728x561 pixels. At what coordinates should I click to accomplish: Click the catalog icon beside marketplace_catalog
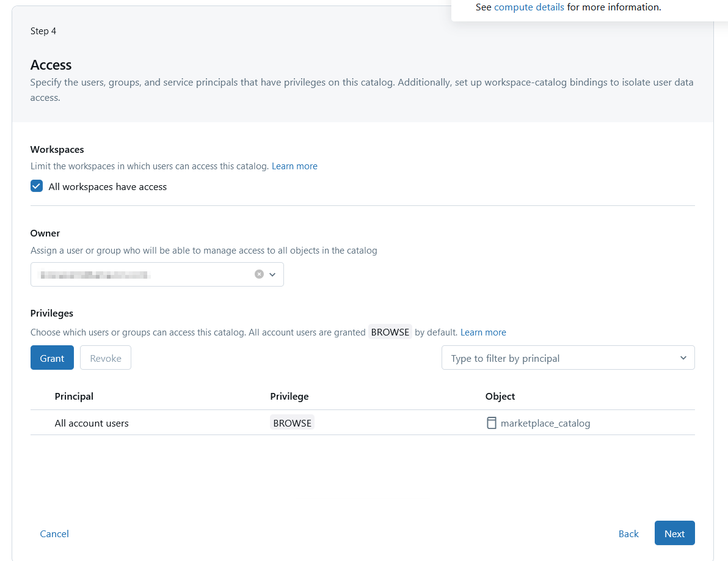point(491,423)
